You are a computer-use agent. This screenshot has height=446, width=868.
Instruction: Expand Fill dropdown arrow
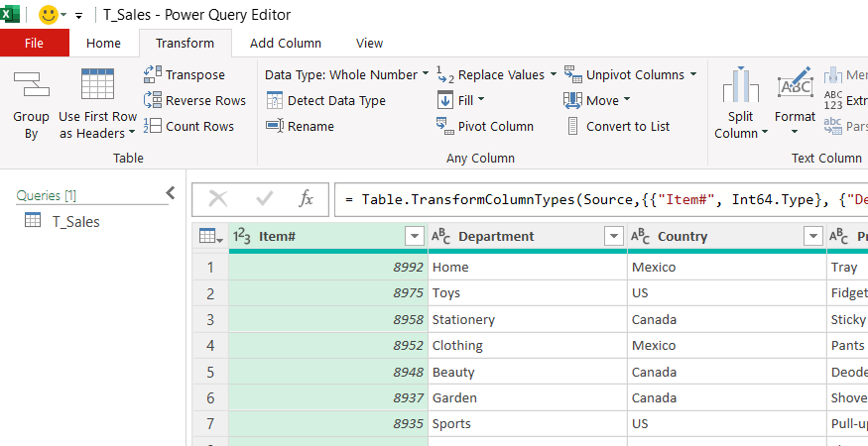(x=480, y=100)
